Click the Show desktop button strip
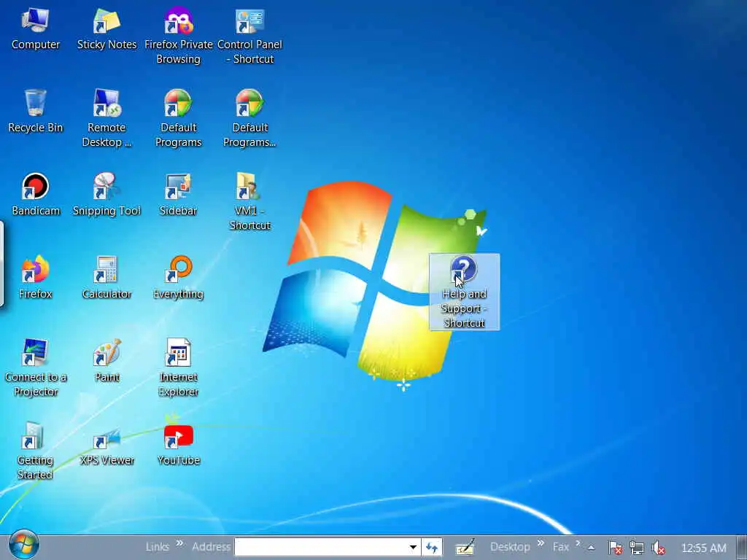 click(742, 547)
